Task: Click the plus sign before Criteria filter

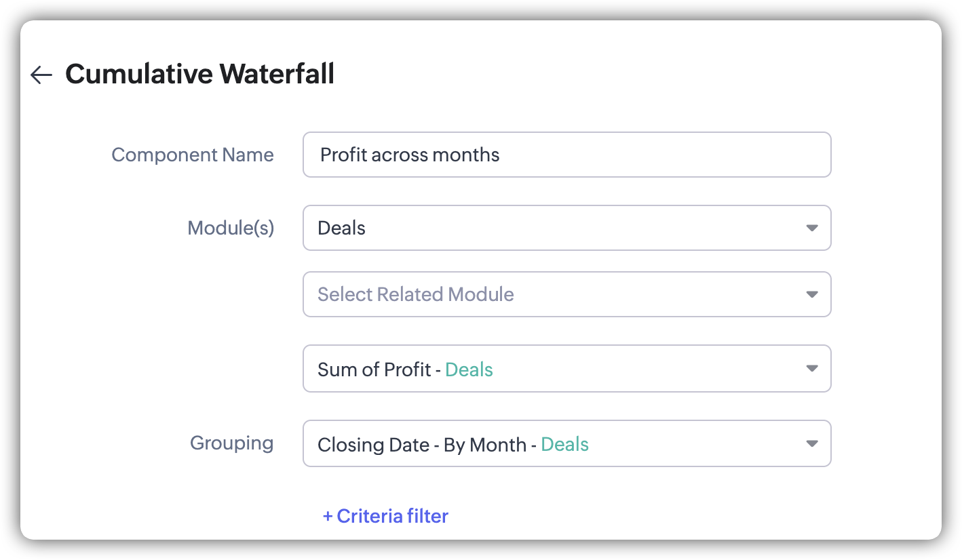Action: (x=328, y=517)
